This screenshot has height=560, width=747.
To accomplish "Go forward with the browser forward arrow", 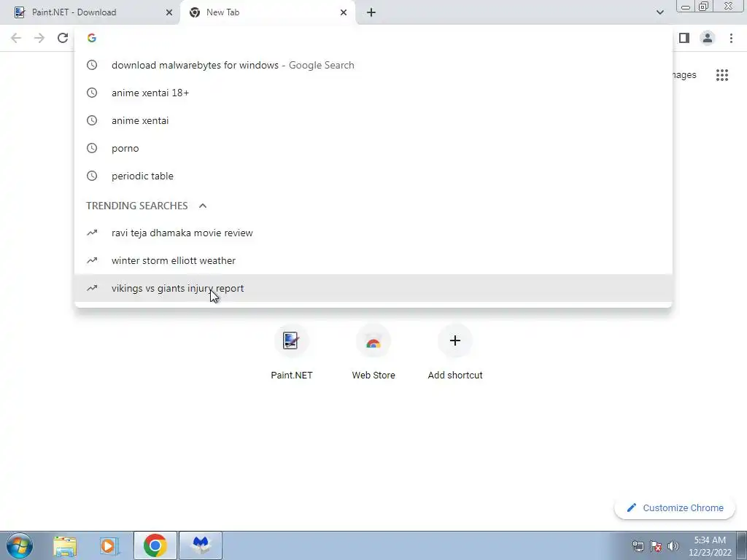I will (39, 38).
